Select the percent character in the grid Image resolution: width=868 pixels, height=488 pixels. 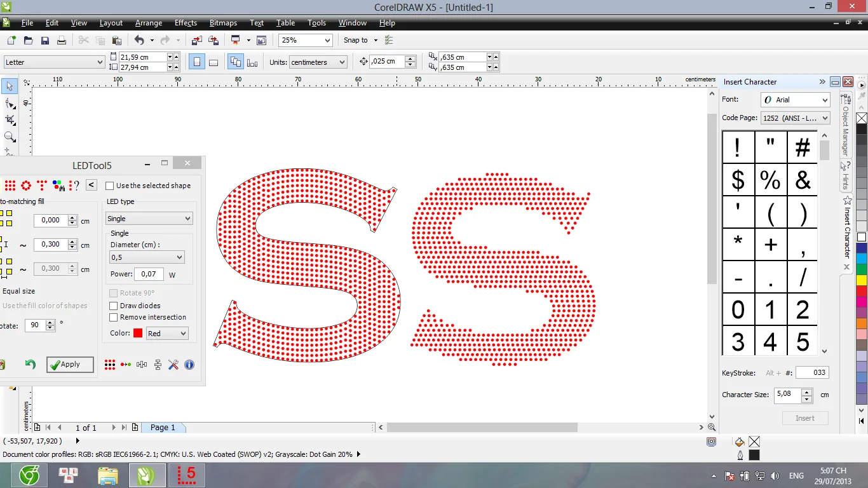pyautogui.click(x=771, y=180)
